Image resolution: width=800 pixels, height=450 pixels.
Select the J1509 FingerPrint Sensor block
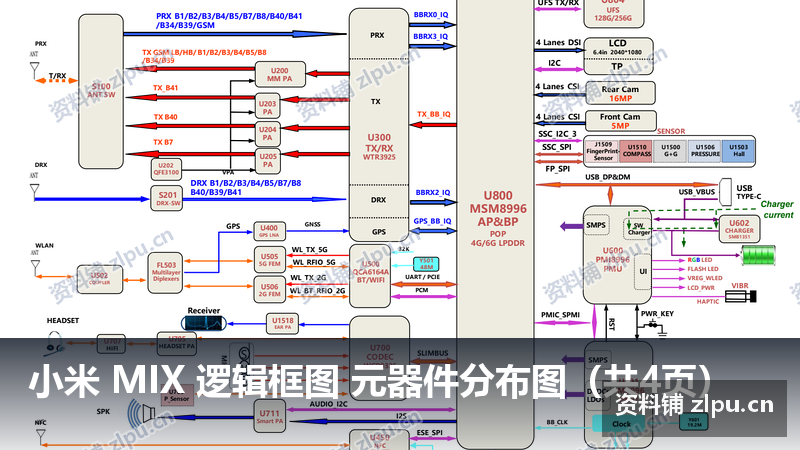tap(603, 152)
